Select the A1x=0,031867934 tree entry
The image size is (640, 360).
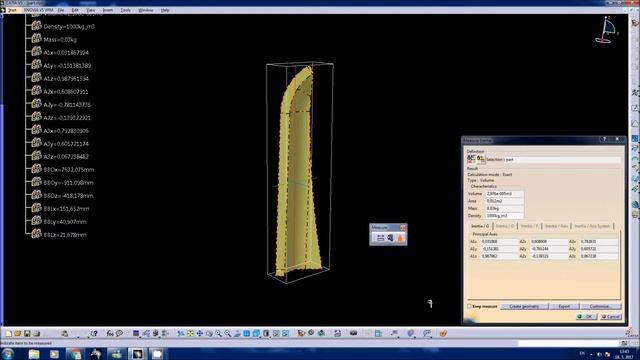click(66, 53)
